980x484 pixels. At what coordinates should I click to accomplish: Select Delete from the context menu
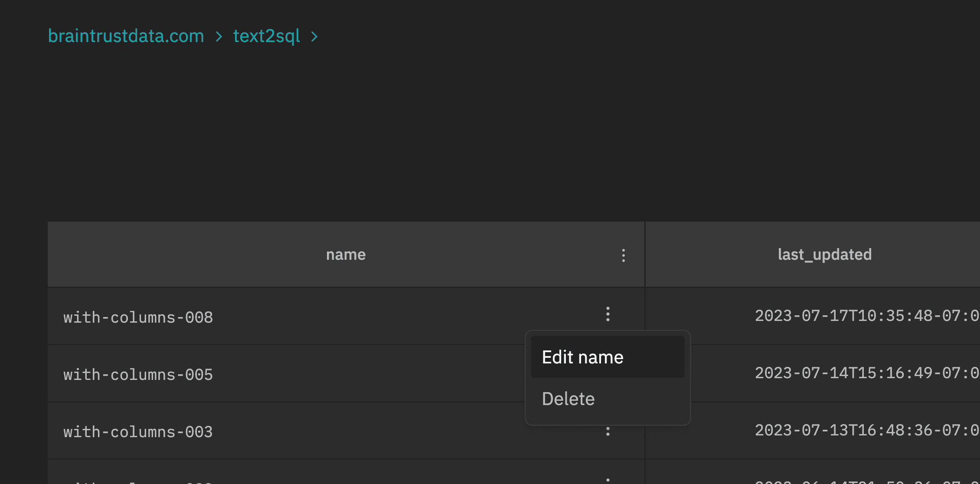coord(568,398)
